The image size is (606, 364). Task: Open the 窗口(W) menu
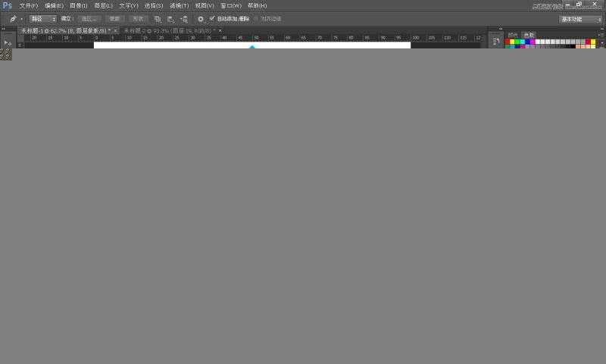click(231, 6)
